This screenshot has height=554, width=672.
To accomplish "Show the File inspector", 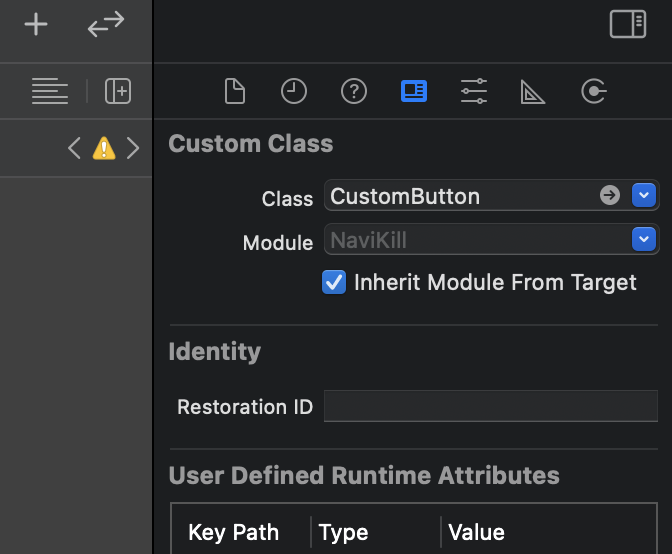I will tap(234, 92).
